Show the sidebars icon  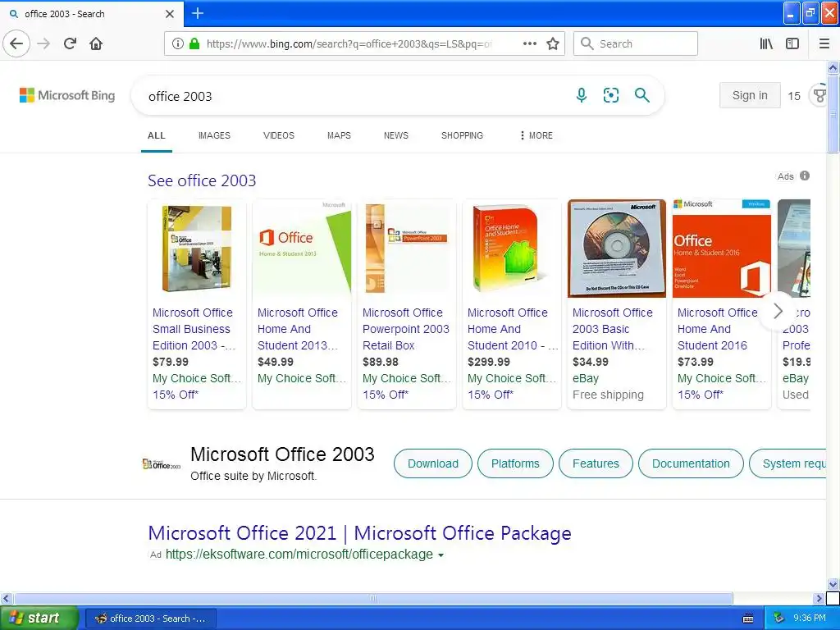(792, 43)
